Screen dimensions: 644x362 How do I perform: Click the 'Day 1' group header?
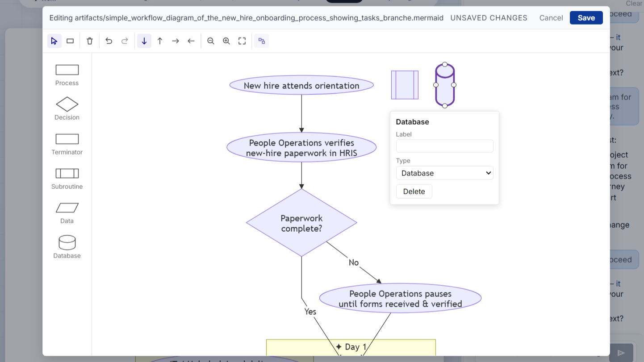click(x=351, y=347)
